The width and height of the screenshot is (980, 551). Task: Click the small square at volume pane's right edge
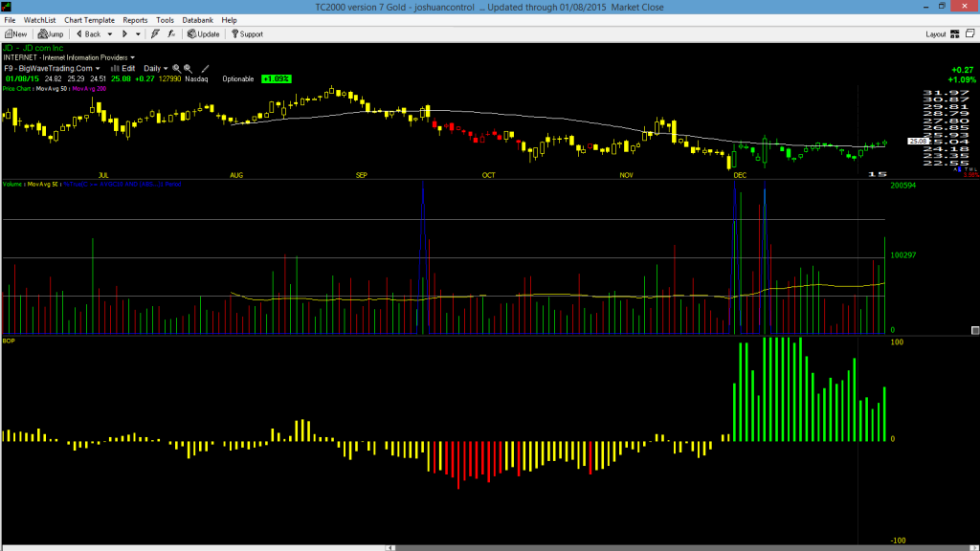975,330
